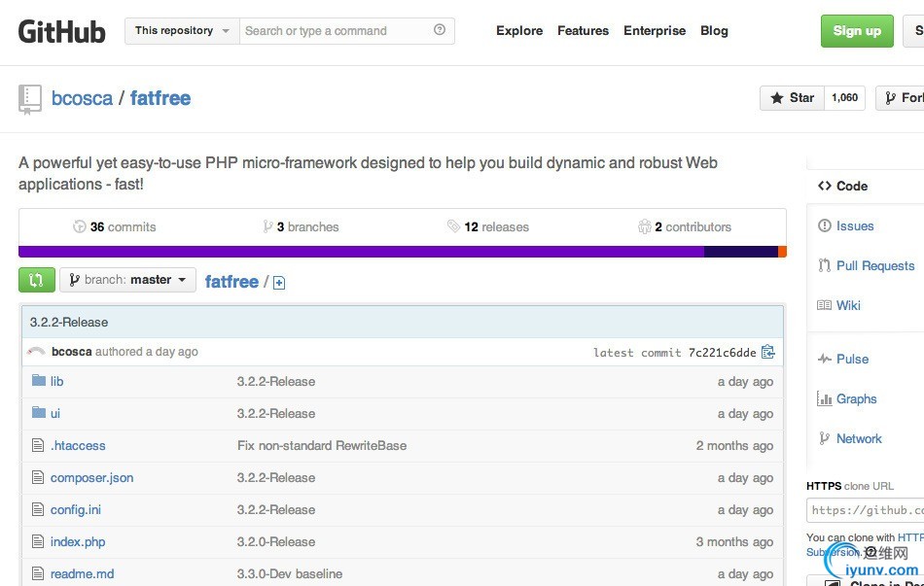924x586 pixels.
Task: Click the search help question mark icon
Action: [x=440, y=29]
